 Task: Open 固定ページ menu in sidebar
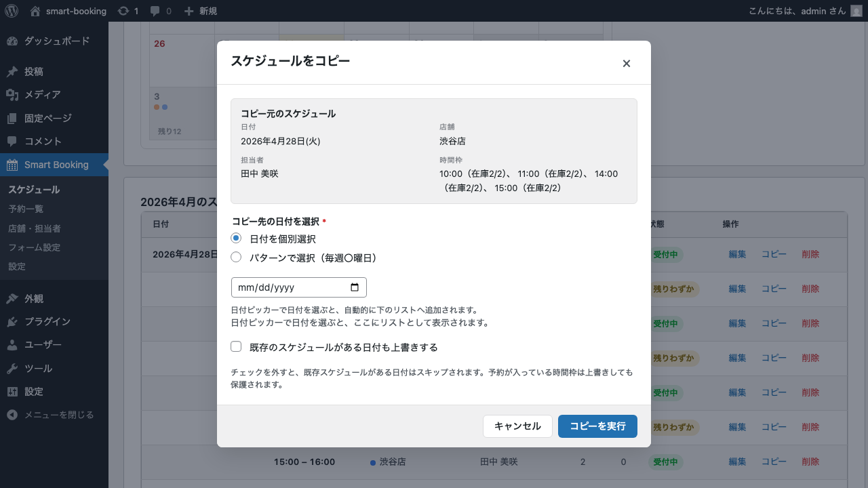(54, 118)
